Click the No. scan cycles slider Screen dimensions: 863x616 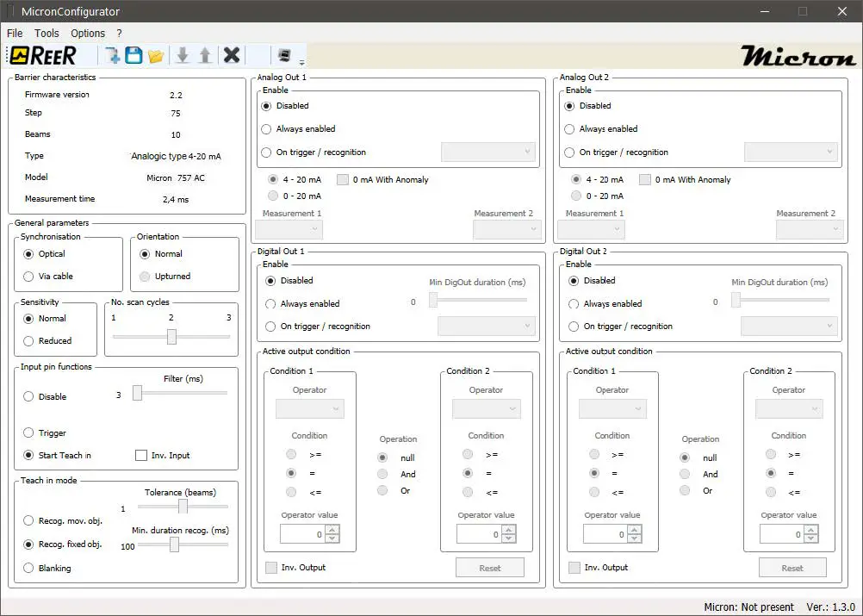[171, 337]
